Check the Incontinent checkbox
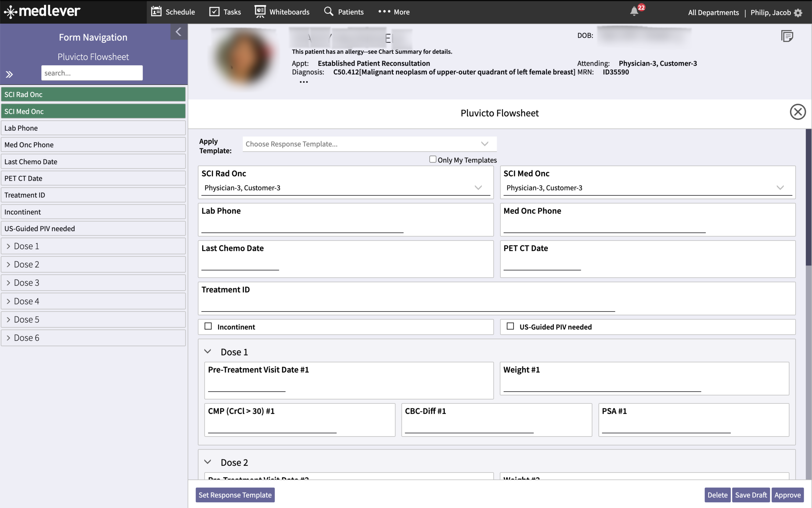Screen dimensions: 812x508 (x=208, y=326)
